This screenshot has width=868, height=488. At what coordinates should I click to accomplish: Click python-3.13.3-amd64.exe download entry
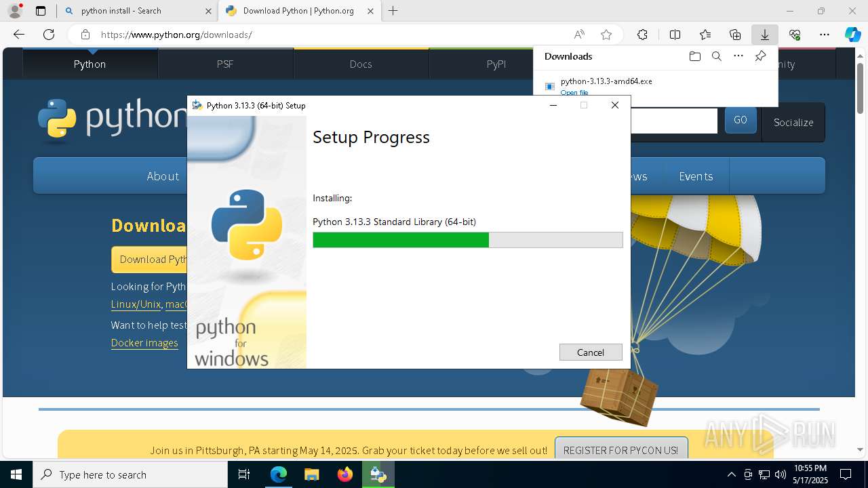click(606, 81)
